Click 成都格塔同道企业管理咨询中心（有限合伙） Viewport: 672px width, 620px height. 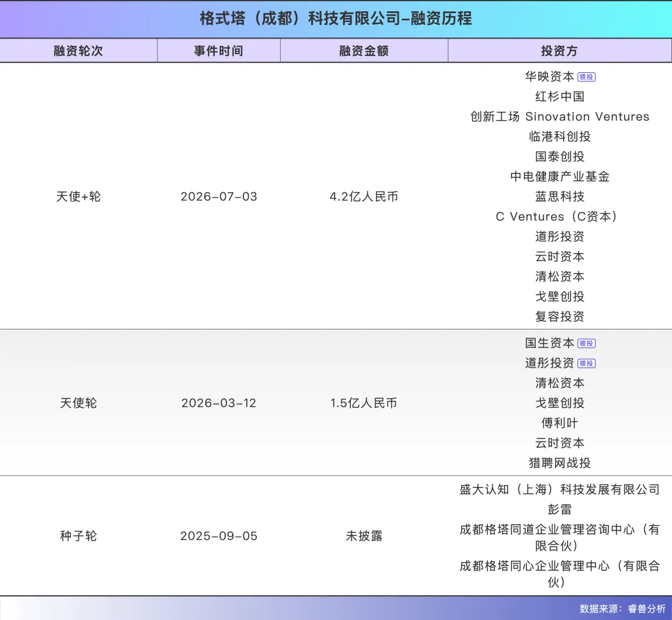560,538
